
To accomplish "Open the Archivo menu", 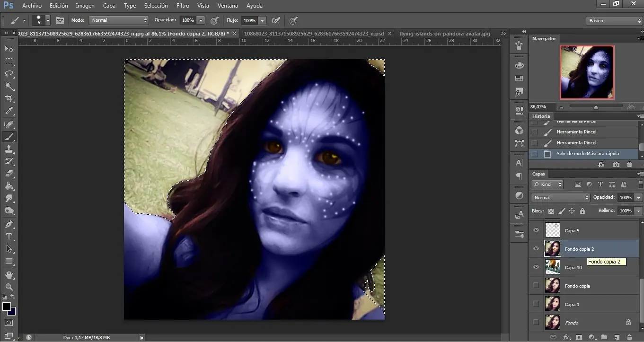I will [32, 6].
